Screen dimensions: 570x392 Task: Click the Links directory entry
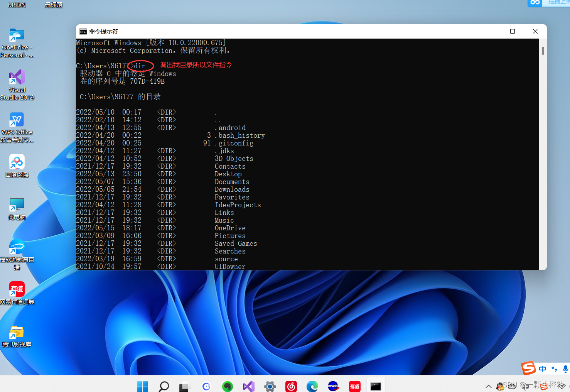point(224,213)
